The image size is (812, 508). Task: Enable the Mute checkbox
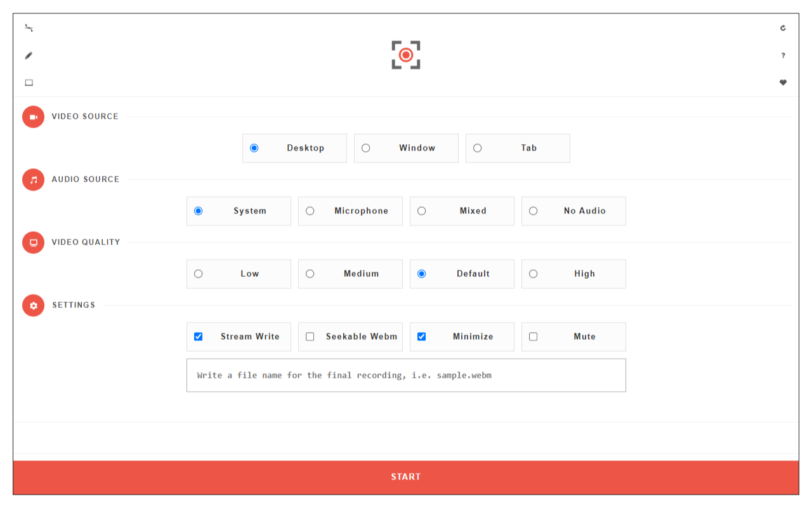point(534,337)
